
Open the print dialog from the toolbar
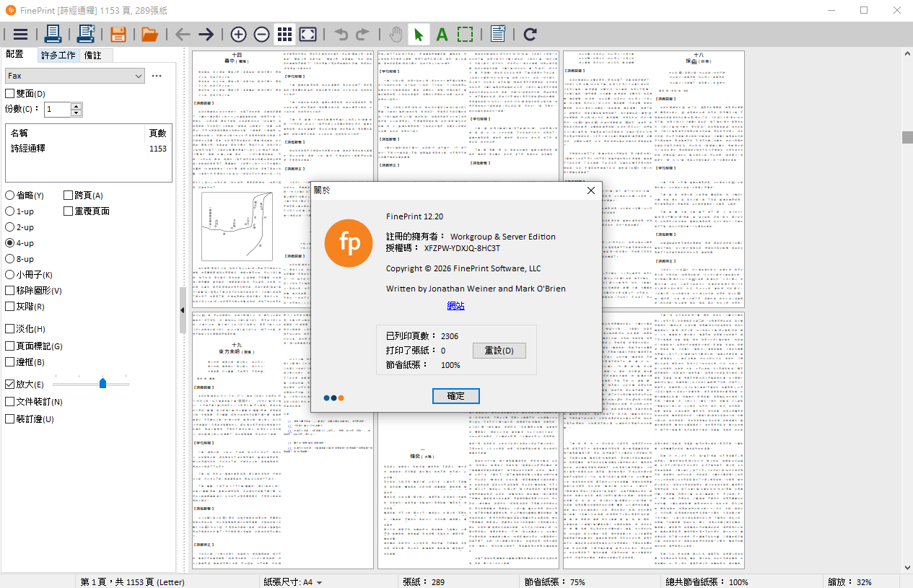(54, 34)
